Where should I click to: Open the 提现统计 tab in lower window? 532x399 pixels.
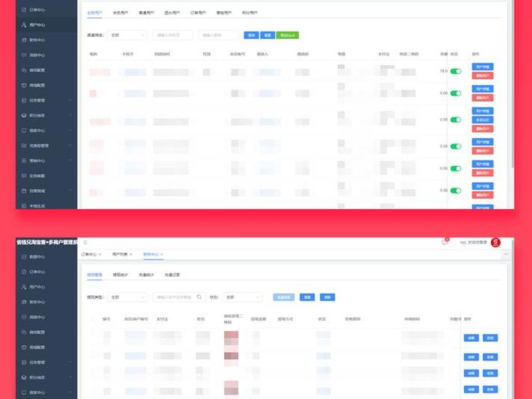coord(120,275)
